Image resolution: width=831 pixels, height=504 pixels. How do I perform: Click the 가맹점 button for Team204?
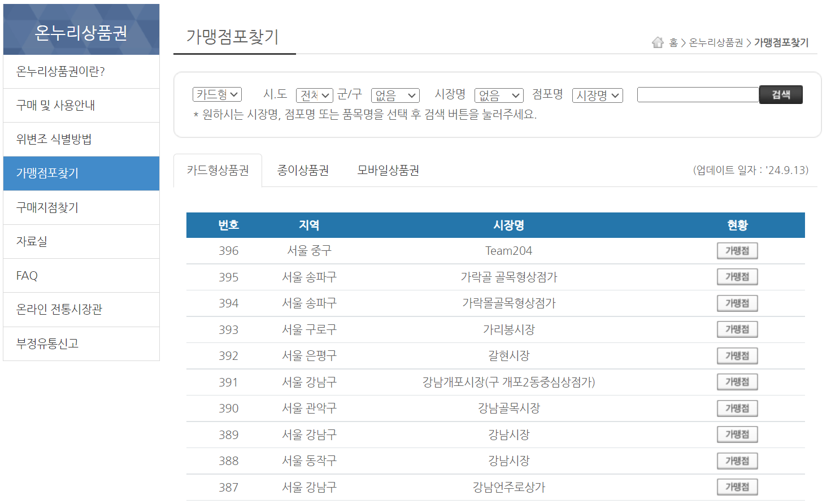(x=737, y=250)
